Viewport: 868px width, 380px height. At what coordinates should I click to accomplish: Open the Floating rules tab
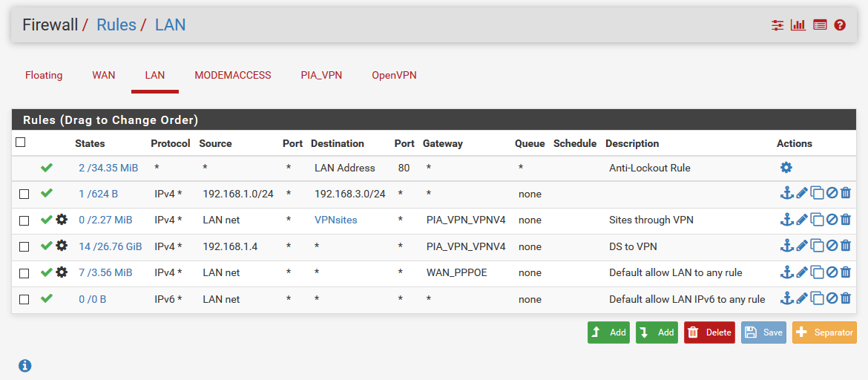point(44,76)
